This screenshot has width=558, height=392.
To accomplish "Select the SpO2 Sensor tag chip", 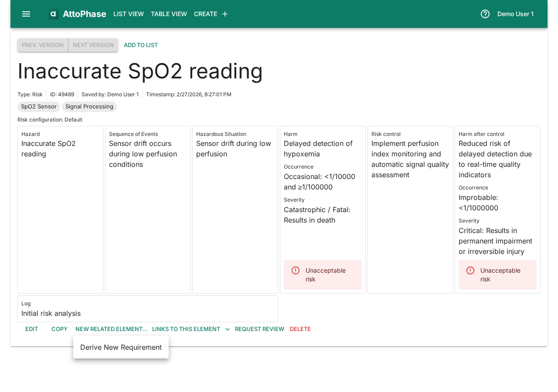I will (39, 107).
